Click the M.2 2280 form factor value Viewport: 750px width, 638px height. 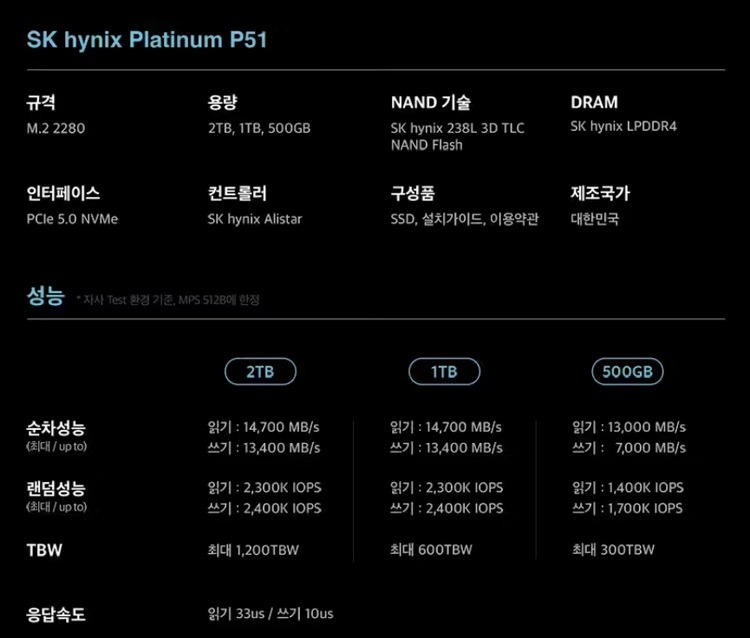(x=58, y=128)
